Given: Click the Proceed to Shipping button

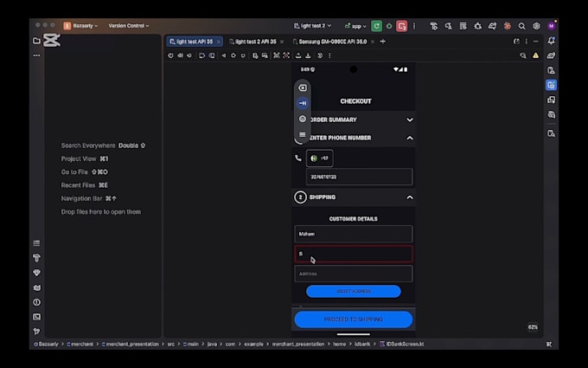Looking at the screenshot, I should click(354, 320).
